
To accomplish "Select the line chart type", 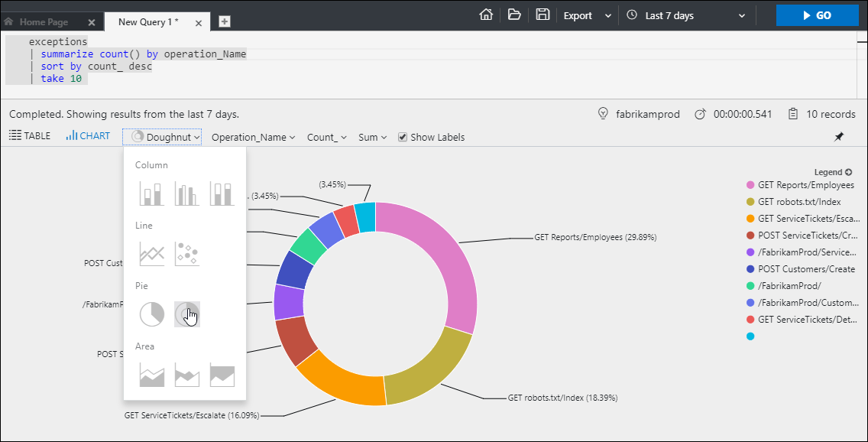I will tap(151, 253).
